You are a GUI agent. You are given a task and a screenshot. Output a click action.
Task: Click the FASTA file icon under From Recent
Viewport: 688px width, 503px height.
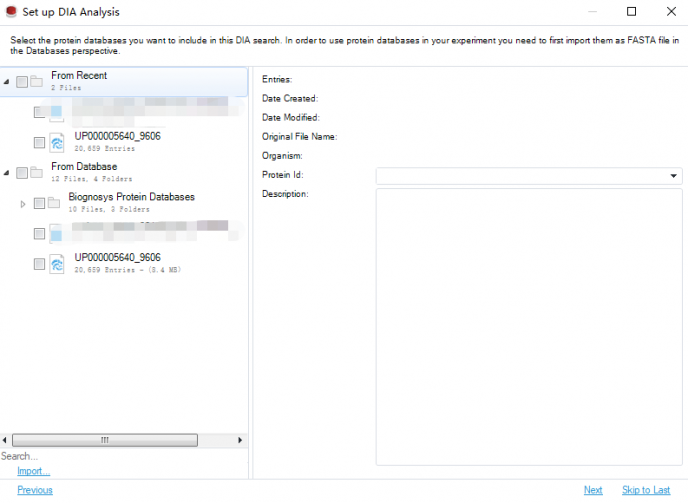[x=57, y=143]
